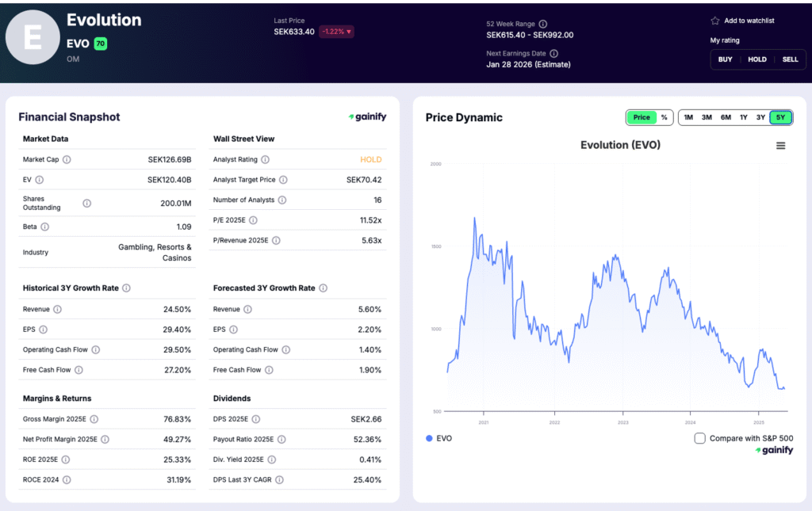Select the 1M chart timeframe
This screenshot has width=812, height=511.
pos(688,116)
